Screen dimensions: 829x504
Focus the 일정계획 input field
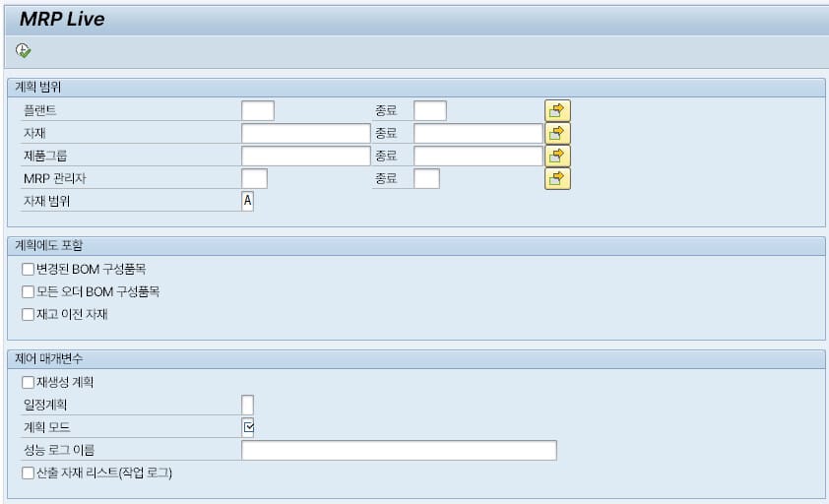[247, 405]
